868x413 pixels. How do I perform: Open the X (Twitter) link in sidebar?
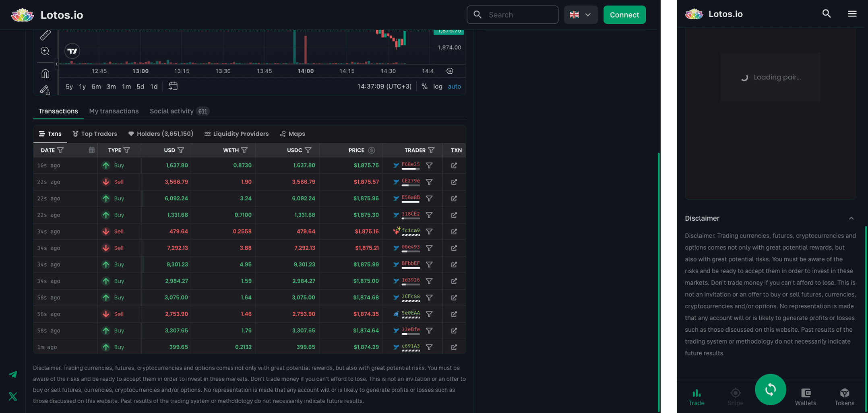(x=13, y=396)
